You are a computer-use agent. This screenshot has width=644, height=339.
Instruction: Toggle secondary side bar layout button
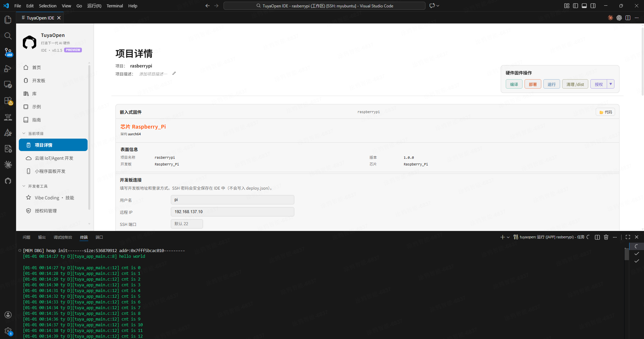click(x=593, y=6)
